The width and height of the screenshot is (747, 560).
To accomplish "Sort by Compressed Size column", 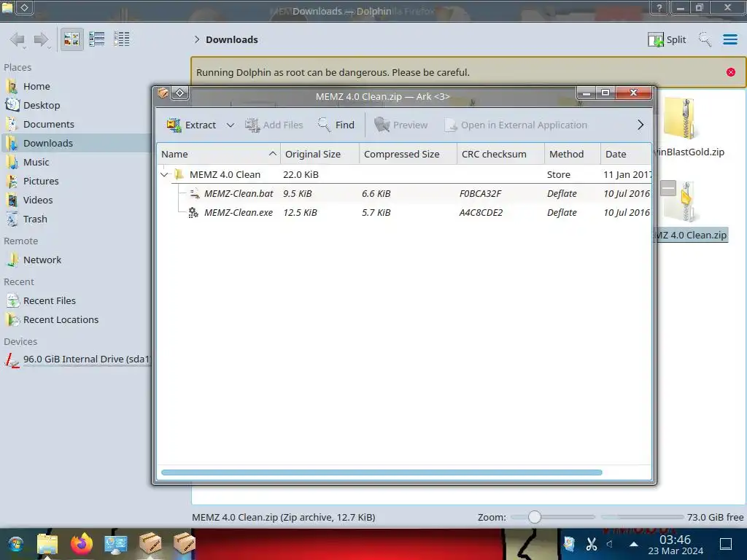I will 408,154.
